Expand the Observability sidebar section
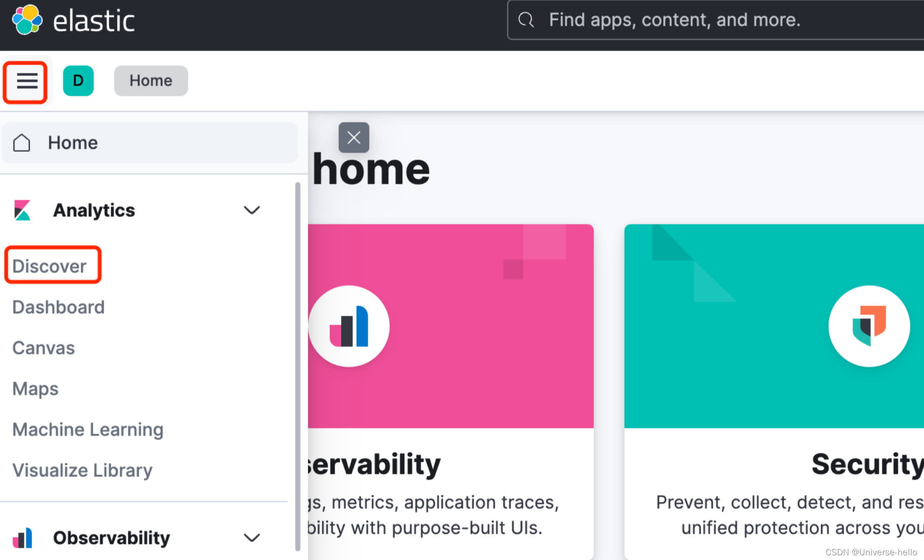This screenshot has width=924, height=560. [252, 537]
